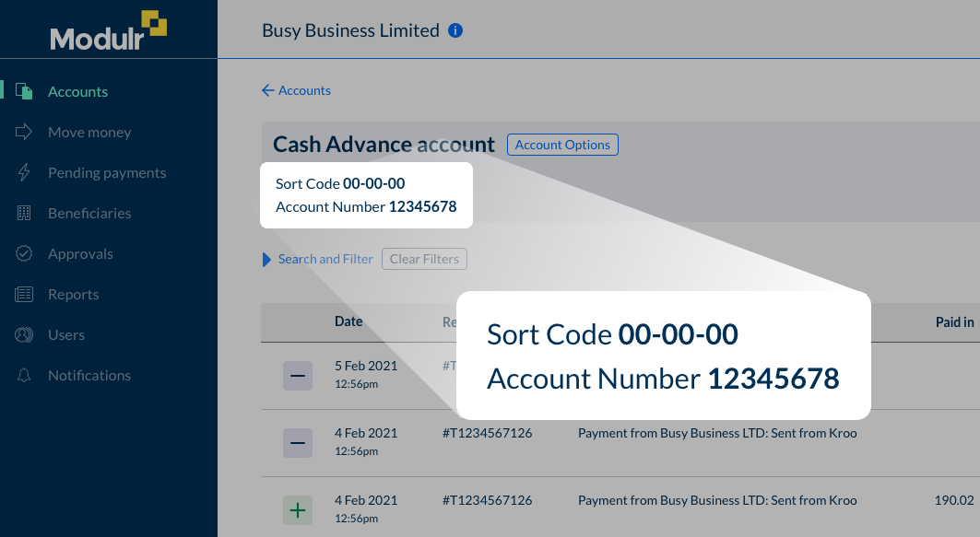Collapse the 4 Feb 2021 minus row
The height and width of the screenshot is (537, 980).
coord(298,443)
